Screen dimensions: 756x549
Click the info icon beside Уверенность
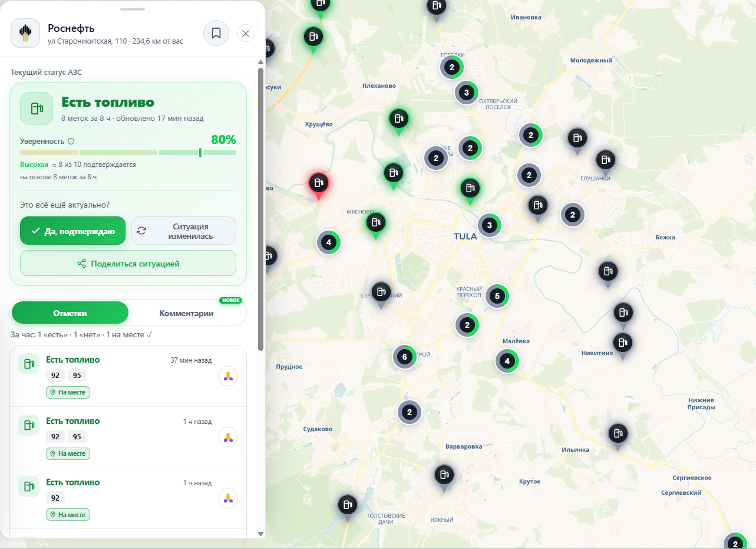[x=71, y=142]
